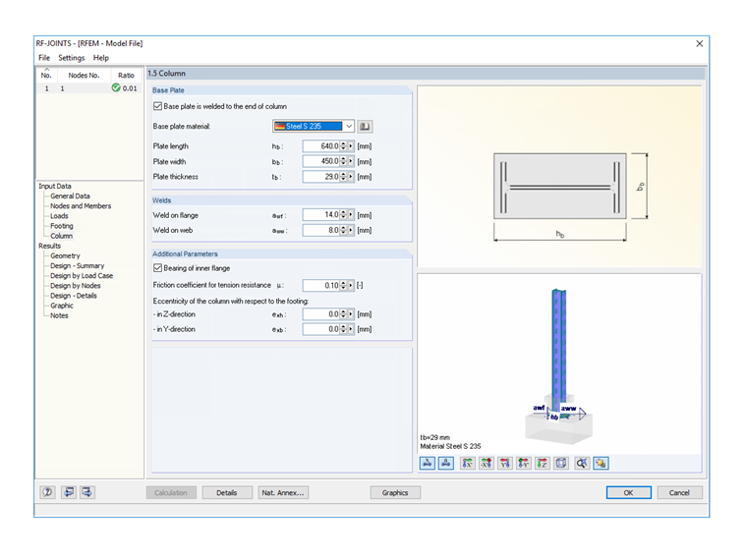747x560 pixels.
Task: Zoom to show all in graphic
Action: [582, 463]
